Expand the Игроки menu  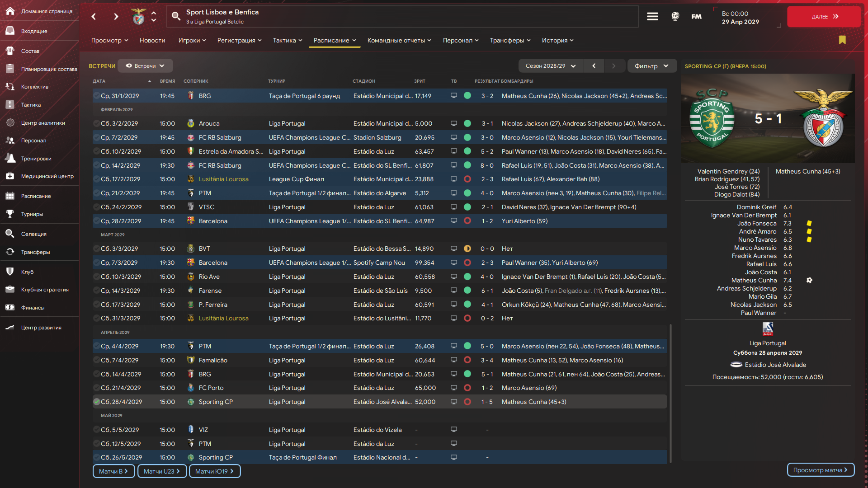pyautogui.click(x=192, y=40)
